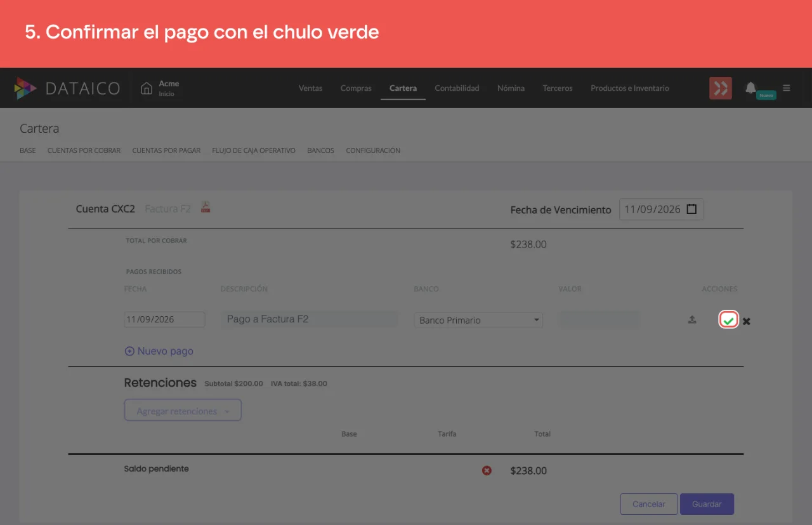Switch to the CUENTAS POR COBRAR tab
The image size is (812, 525).
tap(84, 150)
